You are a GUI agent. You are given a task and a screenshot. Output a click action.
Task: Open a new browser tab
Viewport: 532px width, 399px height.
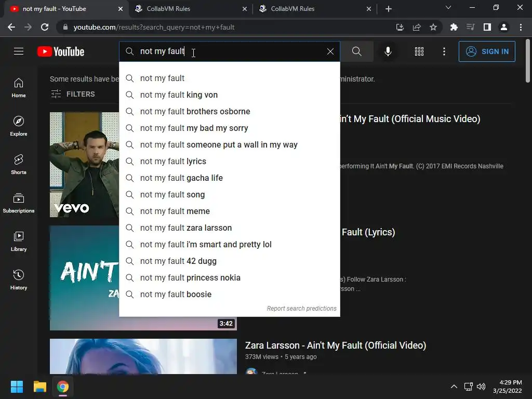pos(389,9)
